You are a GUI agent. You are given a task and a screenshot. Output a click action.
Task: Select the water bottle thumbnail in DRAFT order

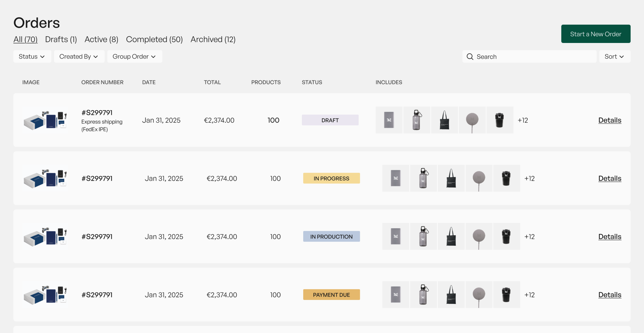pos(417,120)
